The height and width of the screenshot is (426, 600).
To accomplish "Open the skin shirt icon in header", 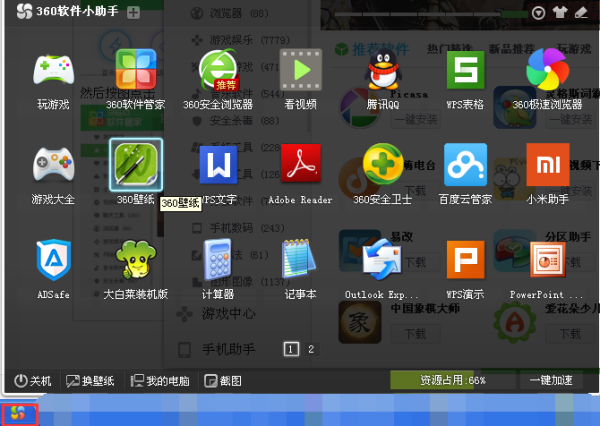I will (560, 13).
